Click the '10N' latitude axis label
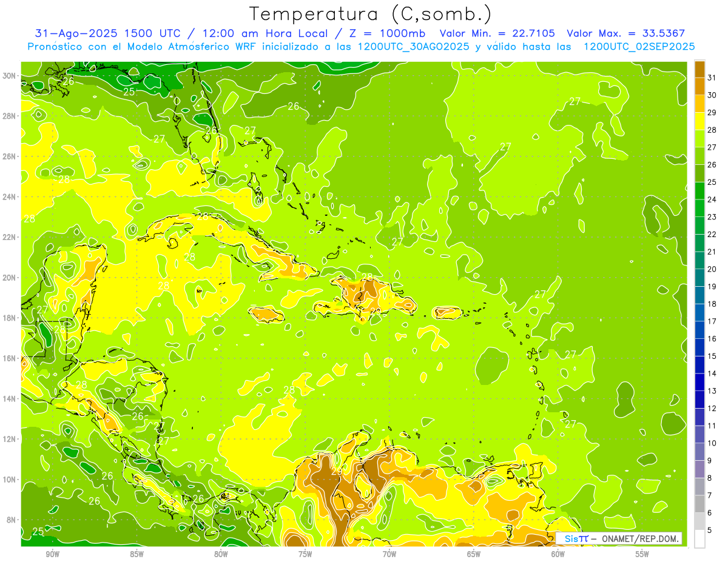Screen dimensions: 728x562 tap(9, 479)
